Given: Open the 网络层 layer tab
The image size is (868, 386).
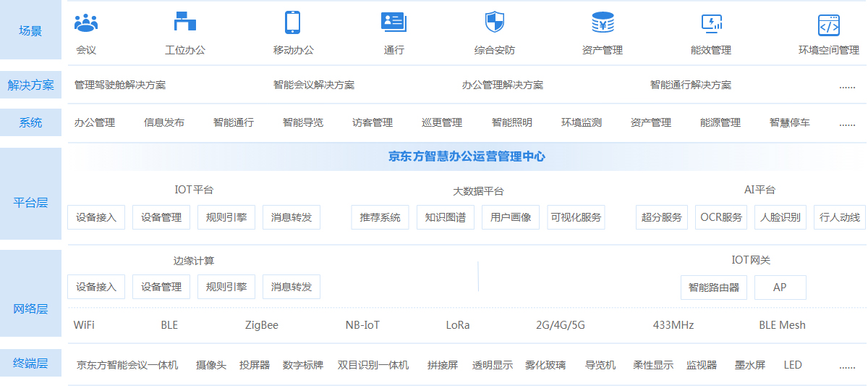Looking at the screenshot, I should (x=30, y=309).
